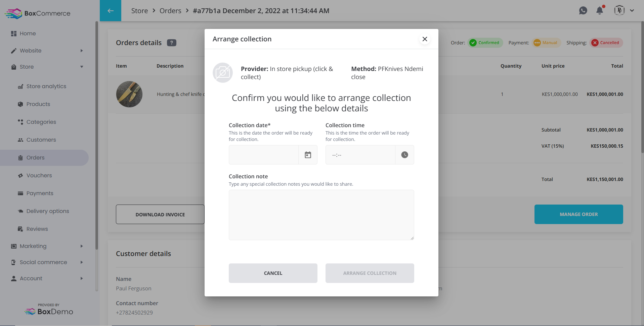Open Reviews in the sidebar

(x=37, y=229)
